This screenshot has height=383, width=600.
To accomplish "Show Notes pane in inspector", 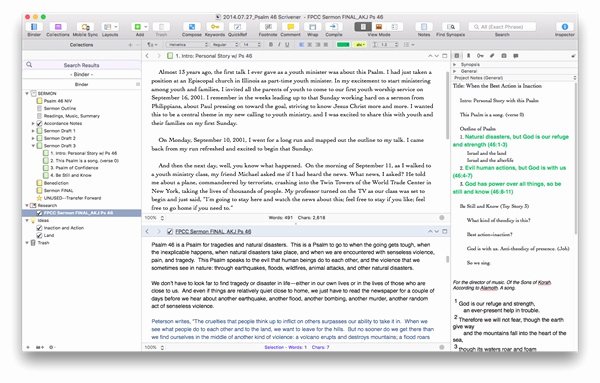I will [457, 56].
